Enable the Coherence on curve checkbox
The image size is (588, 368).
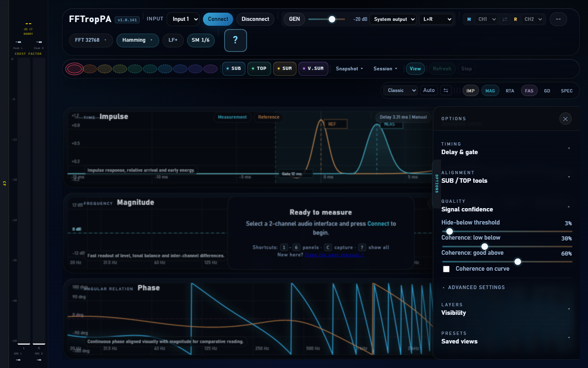click(x=446, y=269)
